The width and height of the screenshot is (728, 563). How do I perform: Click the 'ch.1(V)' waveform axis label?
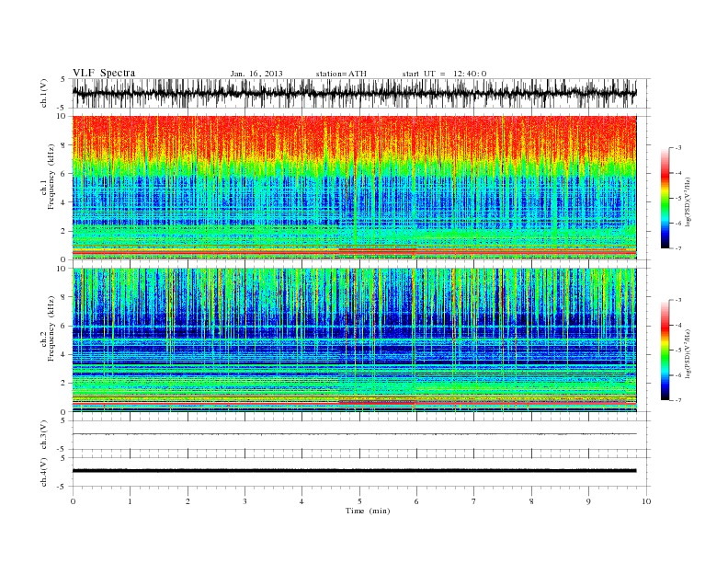(44, 93)
